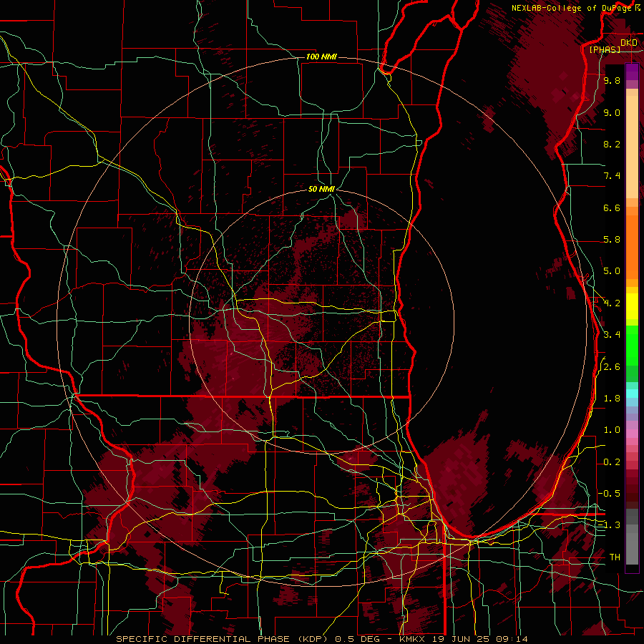The image size is (644, 644).
Task: Click the "(KDP)" text in the bottom caption
Action: pos(313,639)
